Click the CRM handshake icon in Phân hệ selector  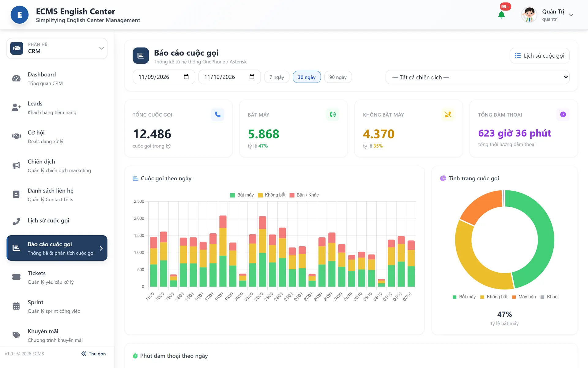coord(17,48)
